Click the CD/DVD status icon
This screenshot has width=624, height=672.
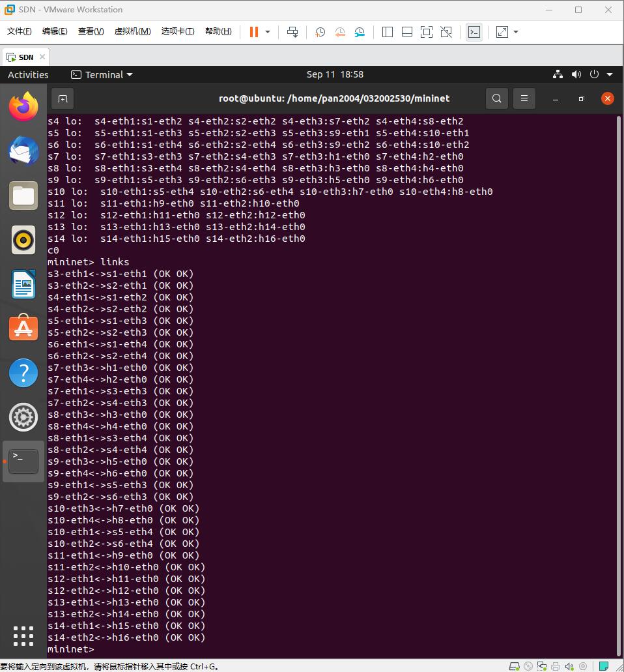(x=528, y=666)
